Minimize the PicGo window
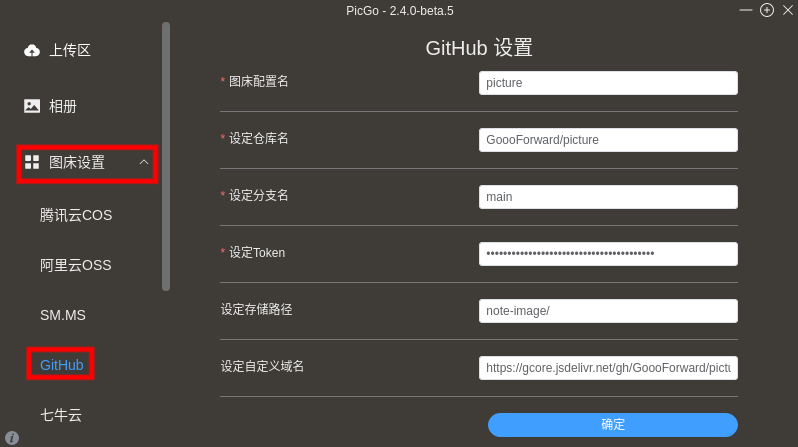This screenshot has width=798, height=447. [746, 10]
